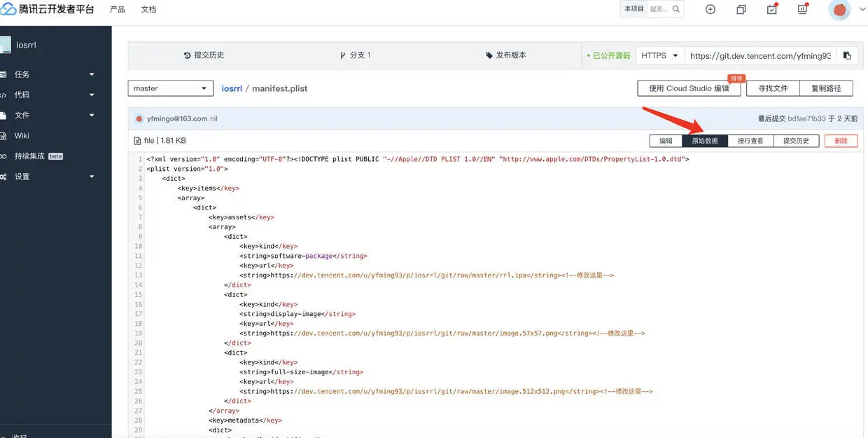This screenshot has height=438, width=868.
Task: Open the stacked windows icon in top bar
Action: pyautogui.click(x=741, y=9)
